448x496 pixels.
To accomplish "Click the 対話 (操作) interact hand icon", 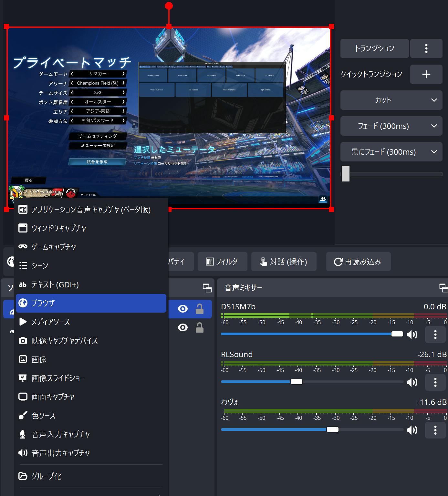I will click(263, 262).
